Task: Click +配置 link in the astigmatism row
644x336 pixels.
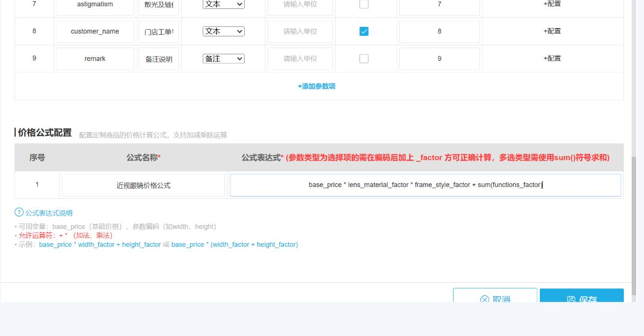Action: (x=552, y=4)
